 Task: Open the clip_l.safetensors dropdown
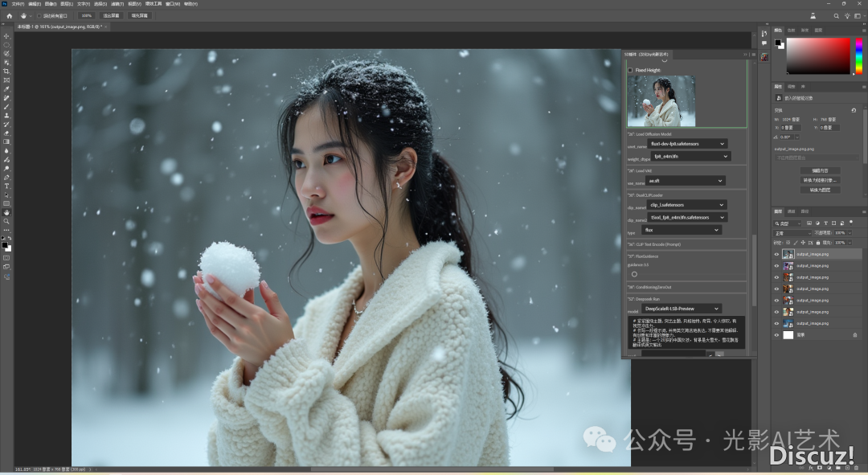point(686,205)
